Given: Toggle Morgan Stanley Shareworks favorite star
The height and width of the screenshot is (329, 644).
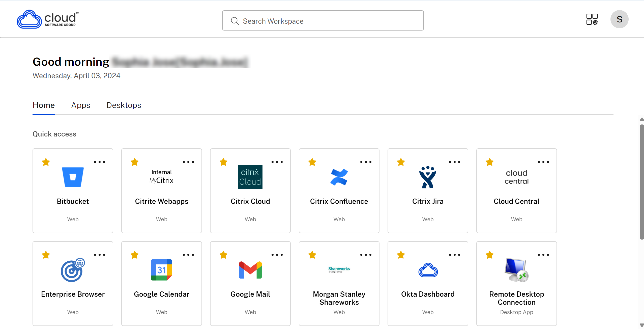Looking at the screenshot, I should coord(312,255).
